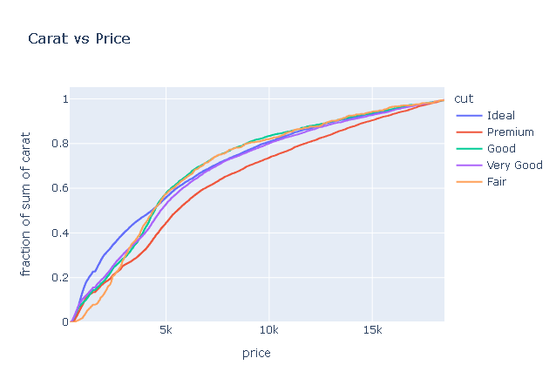Viewport: 556px width, 392px height.
Task: Click the 5k x-axis tick label
Action: tap(166, 331)
